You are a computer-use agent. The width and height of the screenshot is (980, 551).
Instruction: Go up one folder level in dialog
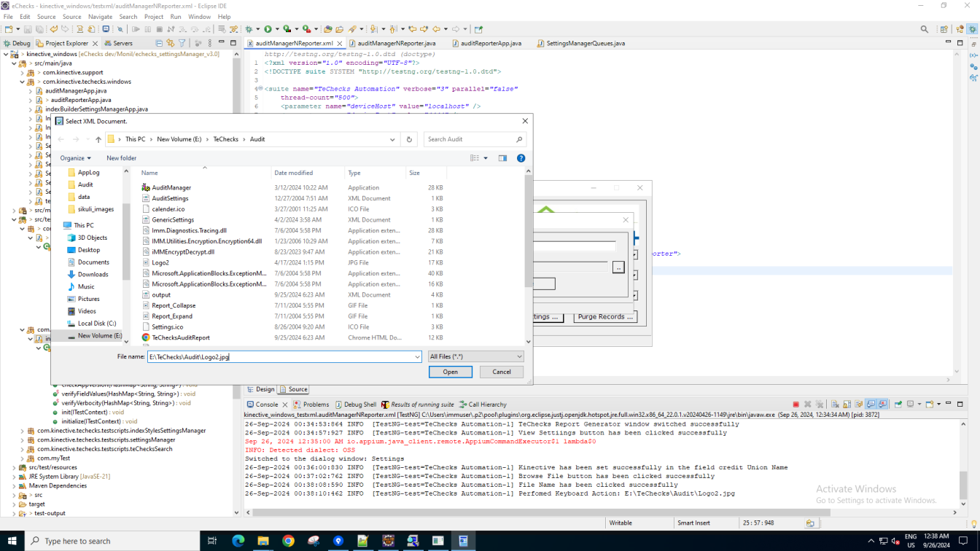click(x=98, y=139)
